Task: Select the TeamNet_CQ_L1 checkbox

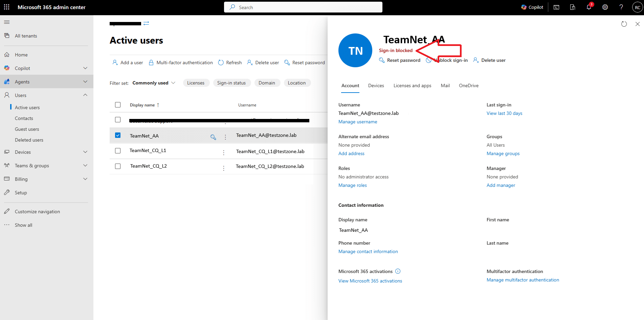Action: (118, 151)
